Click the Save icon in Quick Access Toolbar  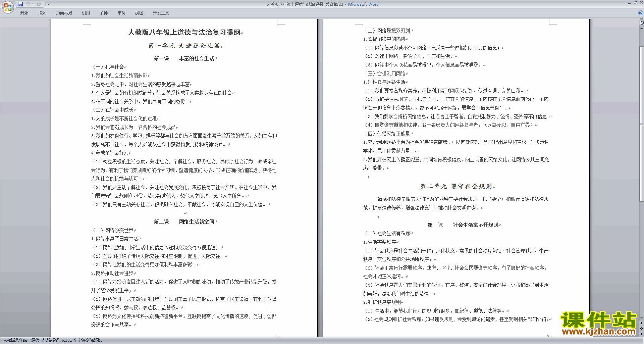click(20, 4)
